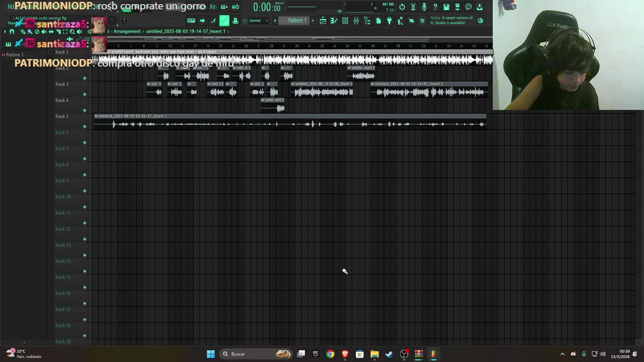Save project with floppy disk icon
Image resolution: width=644 pixels, height=362 pixels.
click(x=446, y=7)
